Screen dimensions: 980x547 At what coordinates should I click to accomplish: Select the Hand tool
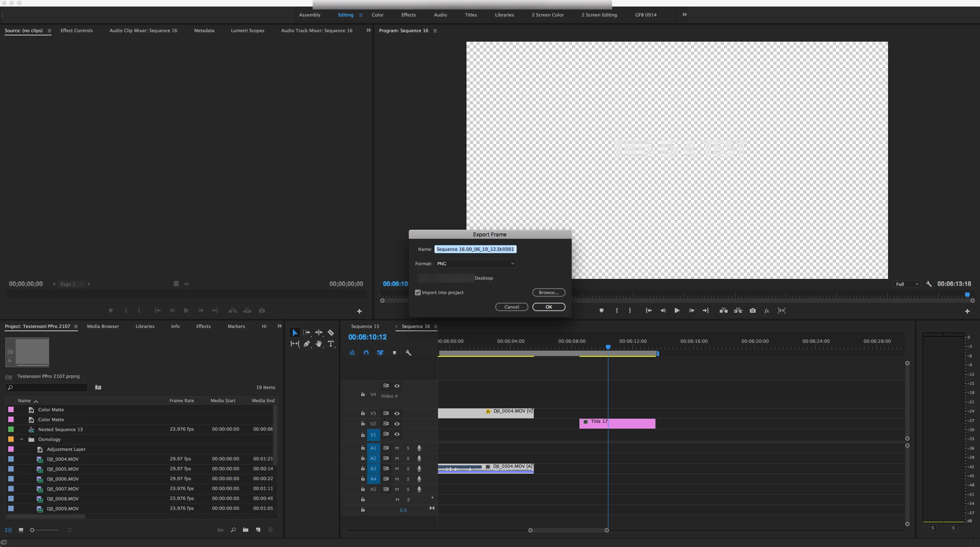(319, 344)
